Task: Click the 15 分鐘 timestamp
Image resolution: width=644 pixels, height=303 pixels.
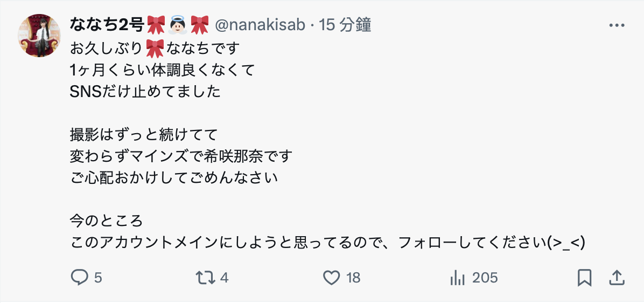Action: (345, 25)
